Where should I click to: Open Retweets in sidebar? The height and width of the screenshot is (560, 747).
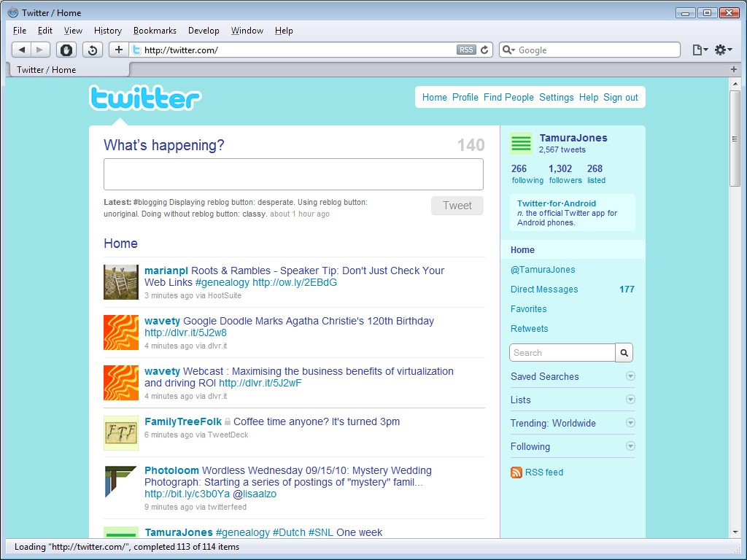[530, 329]
